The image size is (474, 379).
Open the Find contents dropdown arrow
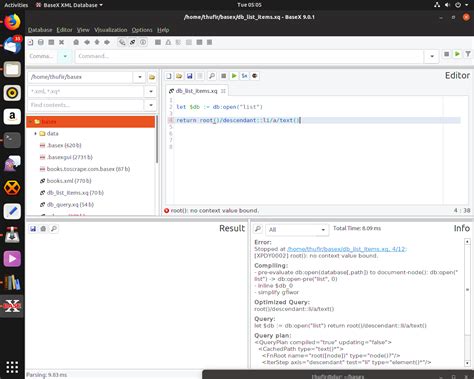(151, 105)
